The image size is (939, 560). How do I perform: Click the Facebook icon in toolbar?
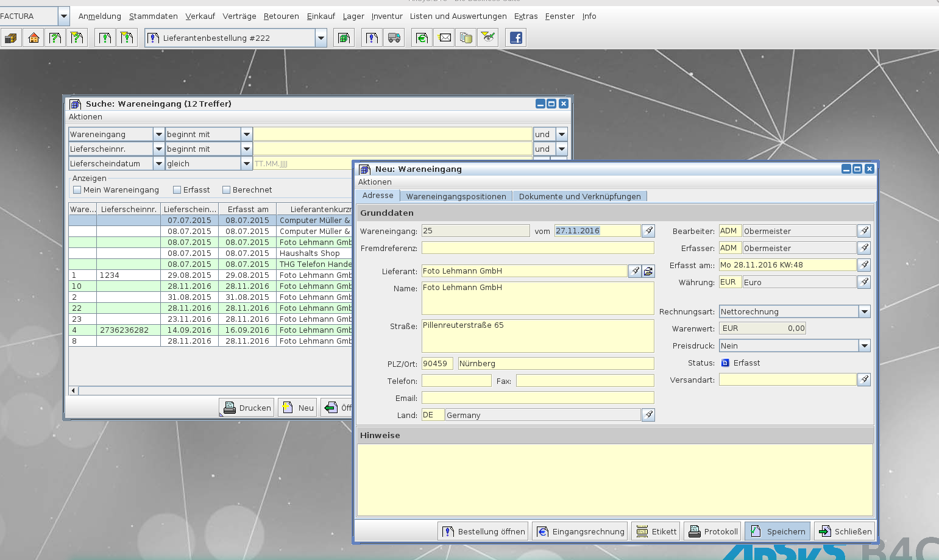pos(516,38)
